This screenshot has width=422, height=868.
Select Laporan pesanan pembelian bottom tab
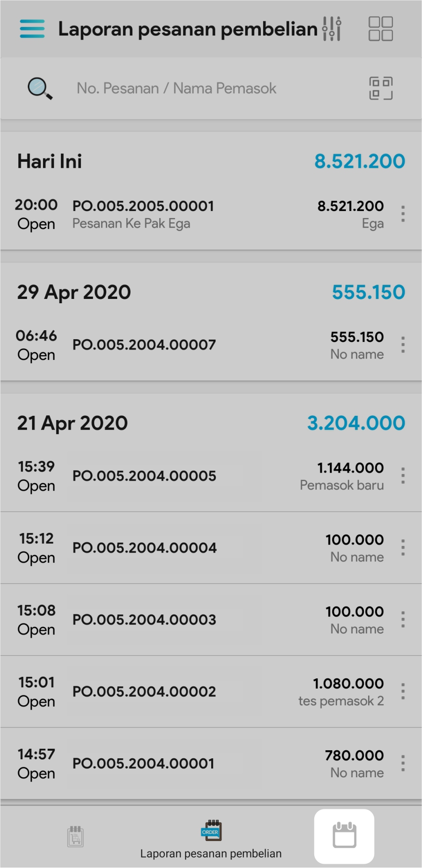click(211, 840)
